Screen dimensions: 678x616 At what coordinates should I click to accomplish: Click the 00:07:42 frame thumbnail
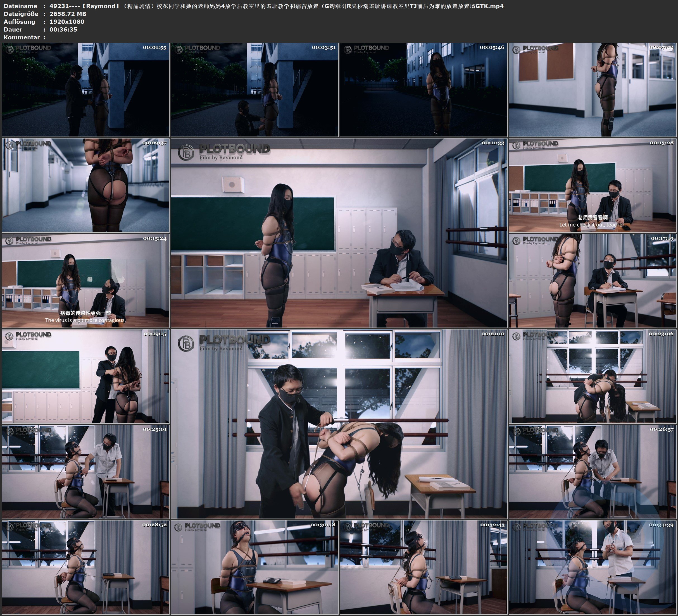pos(592,89)
